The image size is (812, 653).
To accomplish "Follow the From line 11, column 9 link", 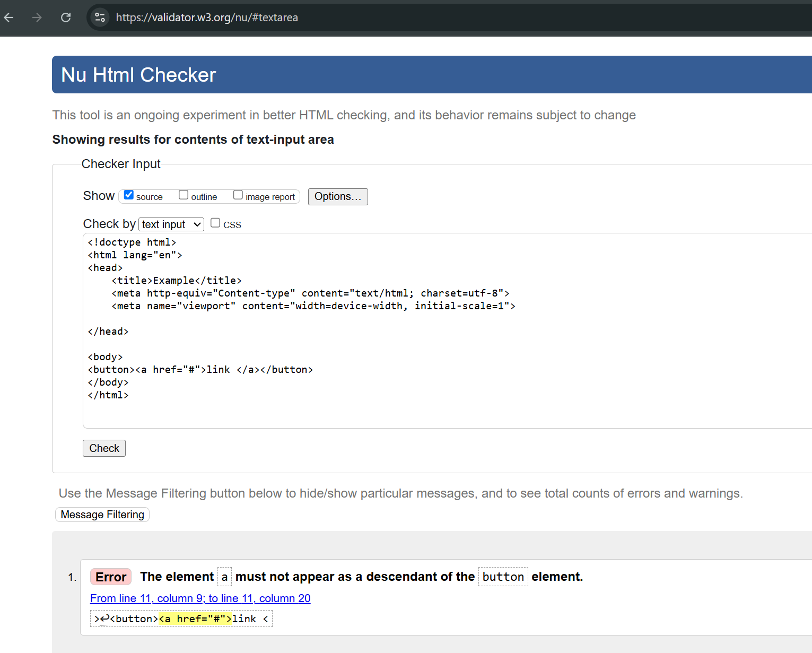I will pos(200,598).
